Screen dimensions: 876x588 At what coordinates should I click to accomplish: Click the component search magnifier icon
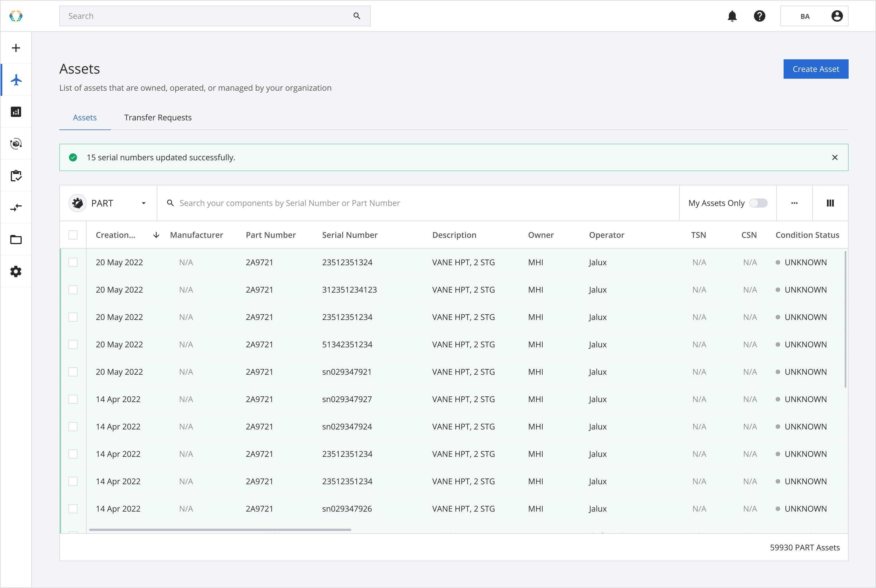click(170, 203)
